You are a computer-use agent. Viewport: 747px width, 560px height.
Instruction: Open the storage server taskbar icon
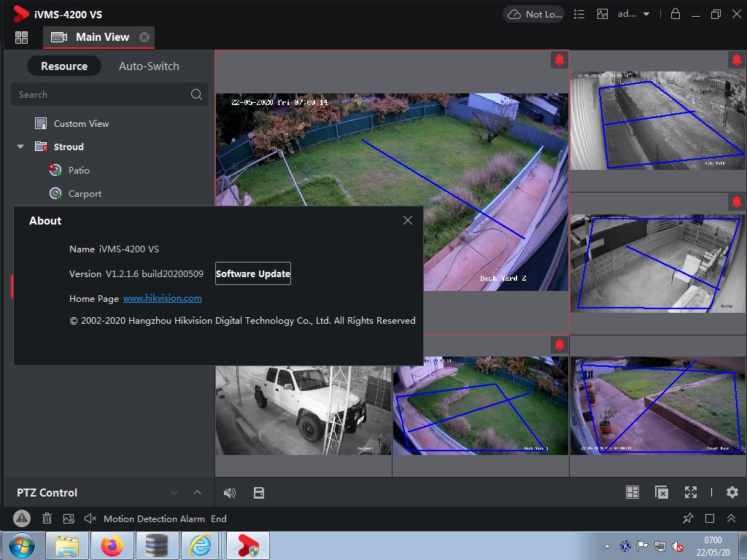[157, 545]
